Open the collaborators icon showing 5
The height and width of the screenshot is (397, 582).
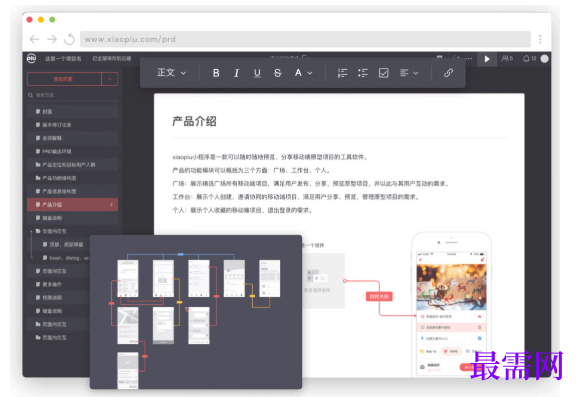tap(507, 59)
